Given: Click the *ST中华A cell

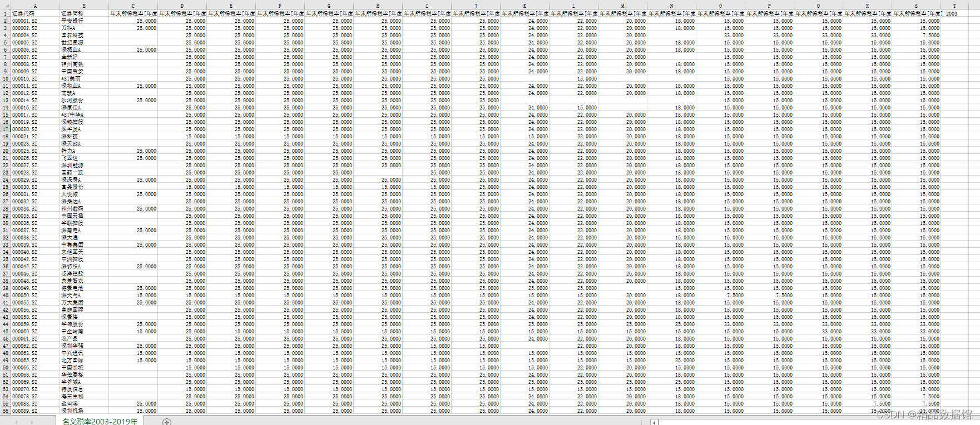Looking at the screenshot, I should pyautogui.click(x=85, y=114).
